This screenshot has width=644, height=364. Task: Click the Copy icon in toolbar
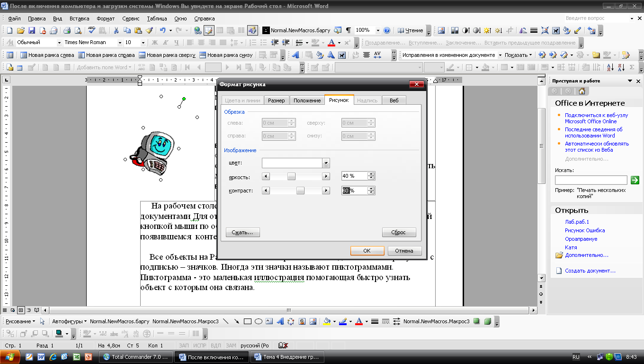click(x=127, y=30)
